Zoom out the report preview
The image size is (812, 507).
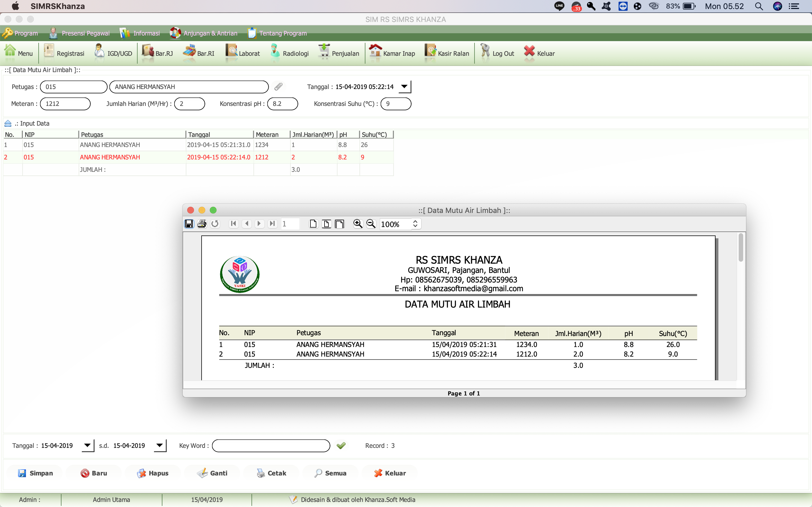(x=371, y=224)
